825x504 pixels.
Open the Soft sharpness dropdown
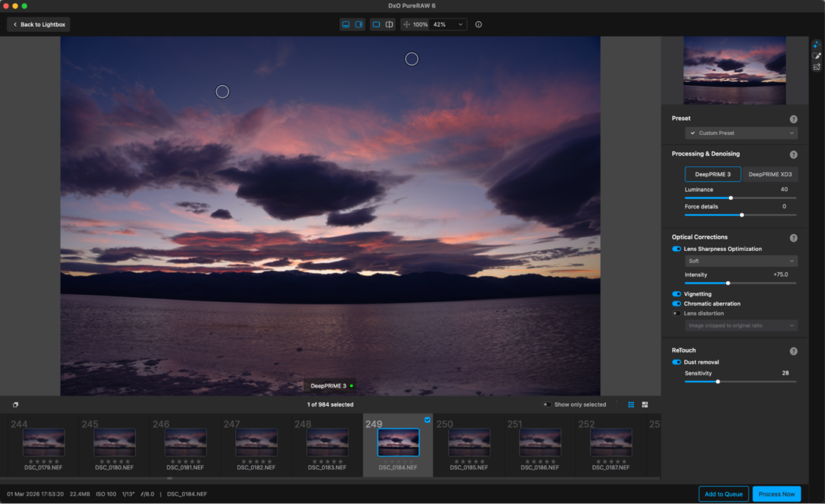coord(740,260)
